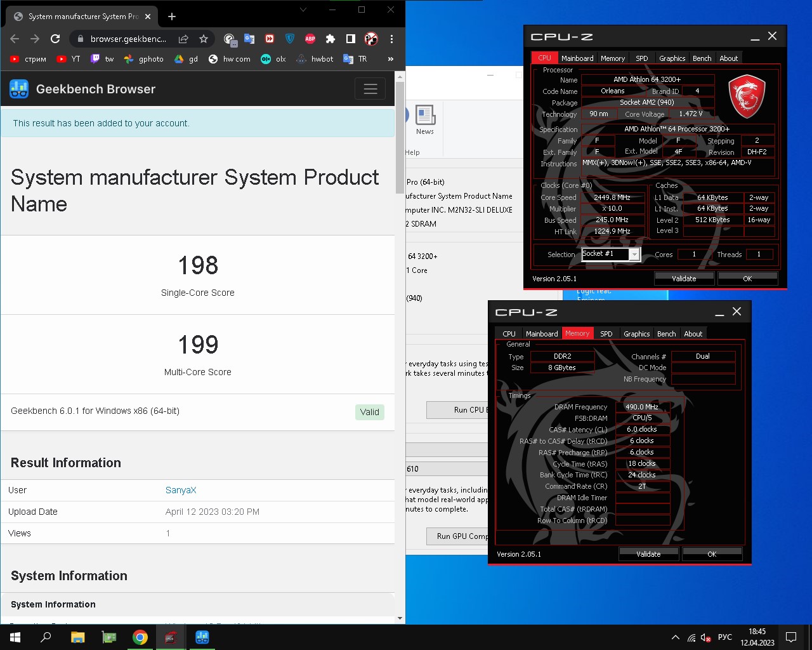Image resolution: width=812 pixels, height=650 pixels.
Task: Switch to Memory tab in upper CPU-Z
Action: tap(613, 58)
